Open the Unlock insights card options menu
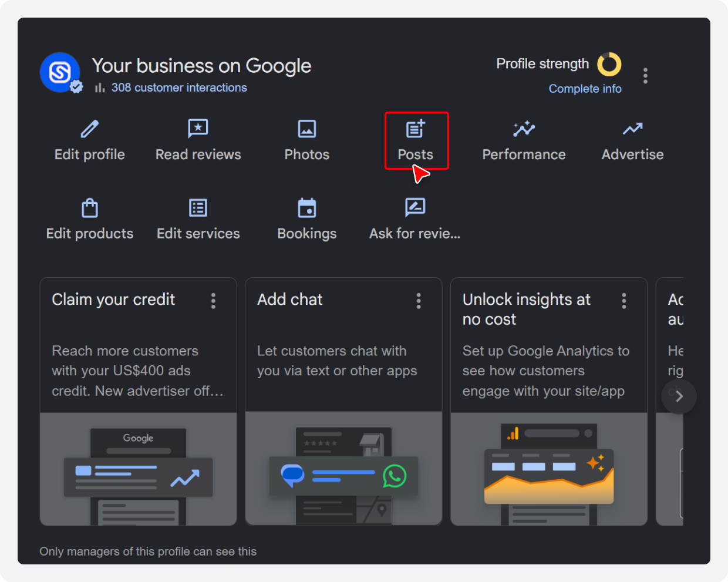The height and width of the screenshot is (582, 728). click(x=624, y=301)
